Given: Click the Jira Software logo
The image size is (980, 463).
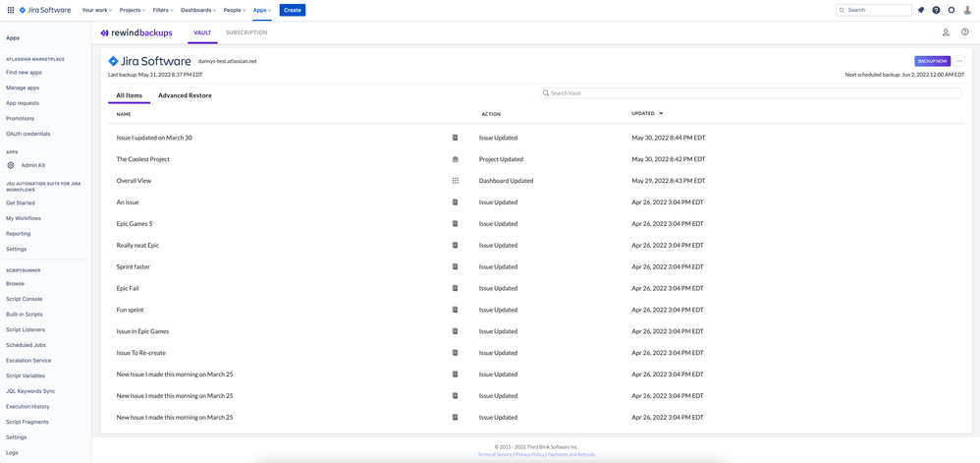Looking at the screenshot, I should (x=45, y=10).
